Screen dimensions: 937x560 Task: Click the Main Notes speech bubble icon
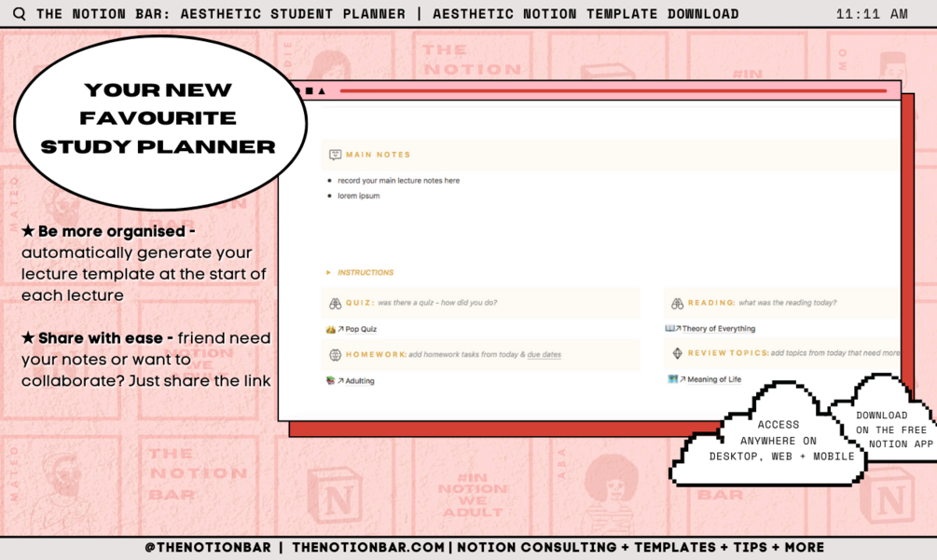[x=336, y=155]
